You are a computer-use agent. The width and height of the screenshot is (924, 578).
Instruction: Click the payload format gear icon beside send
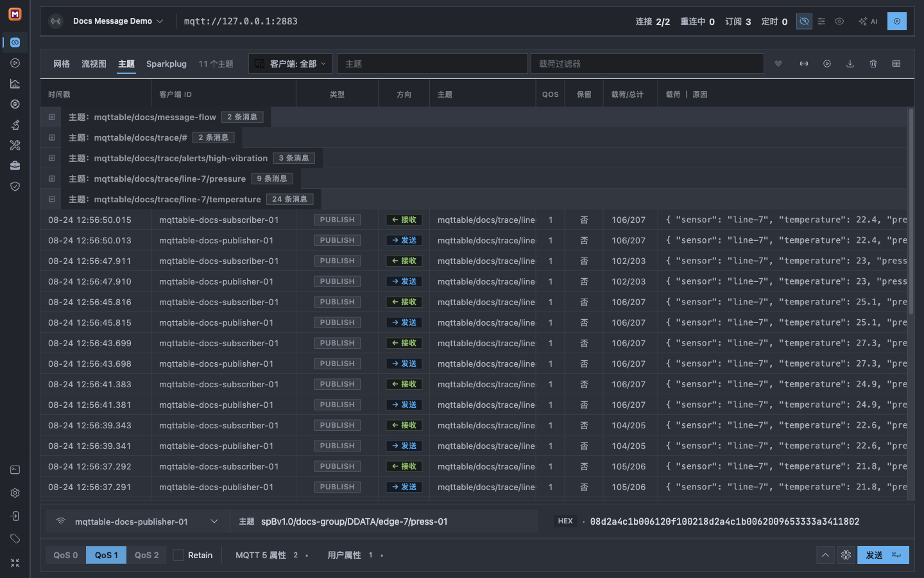pos(846,555)
